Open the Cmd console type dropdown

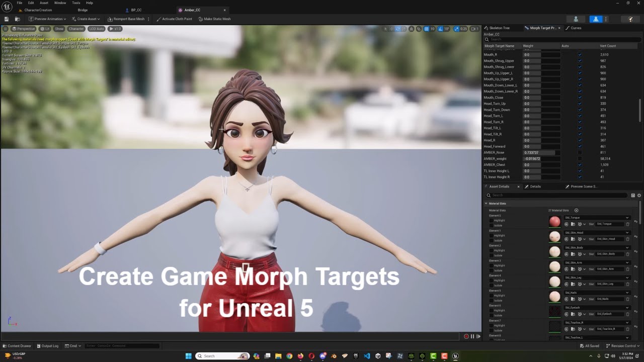(x=74, y=346)
